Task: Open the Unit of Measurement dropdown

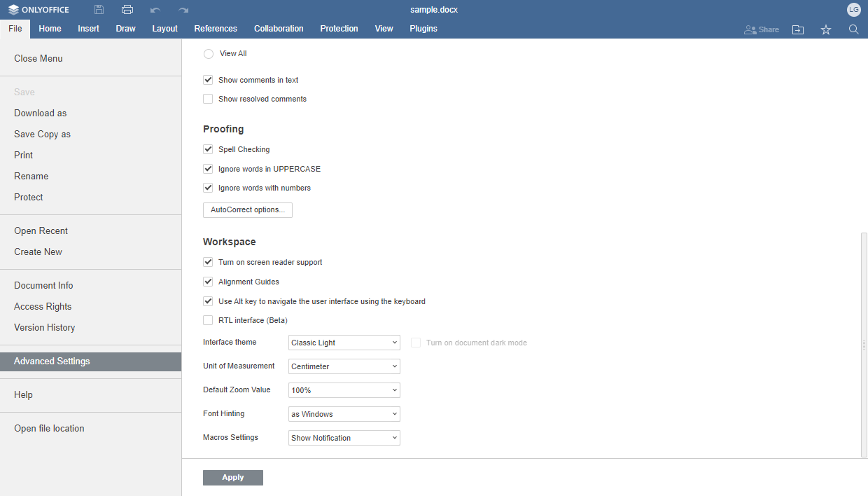Action: tap(344, 366)
